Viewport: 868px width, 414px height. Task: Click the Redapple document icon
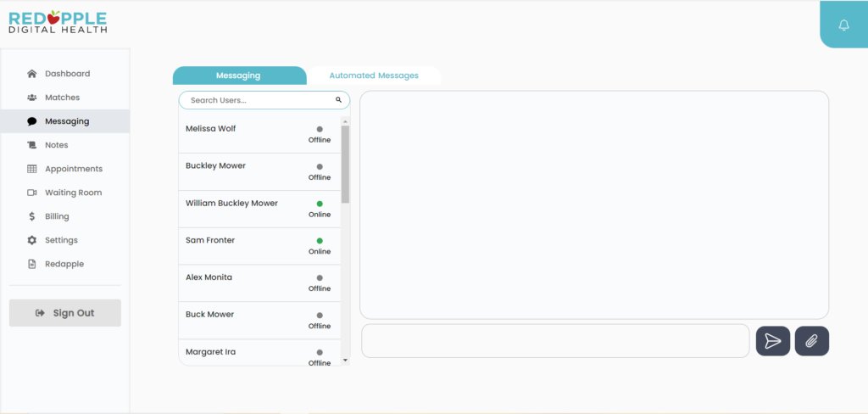tap(32, 265)
